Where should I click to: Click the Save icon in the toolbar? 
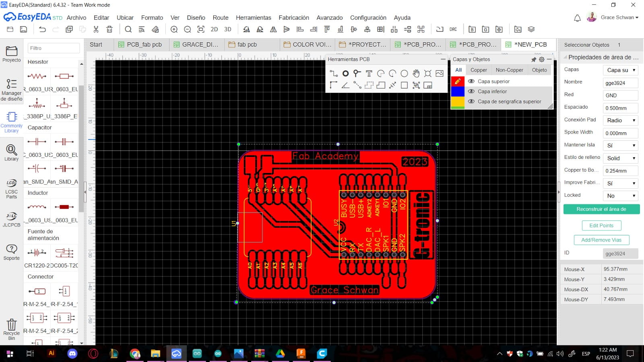[24, 29]
